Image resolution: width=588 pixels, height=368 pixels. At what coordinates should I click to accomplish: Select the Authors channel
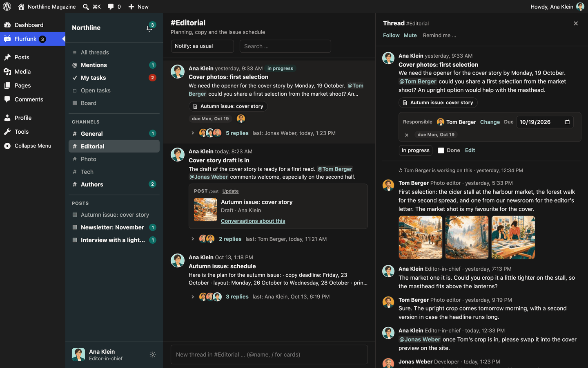pyautogui.click(x=114, y=184)
